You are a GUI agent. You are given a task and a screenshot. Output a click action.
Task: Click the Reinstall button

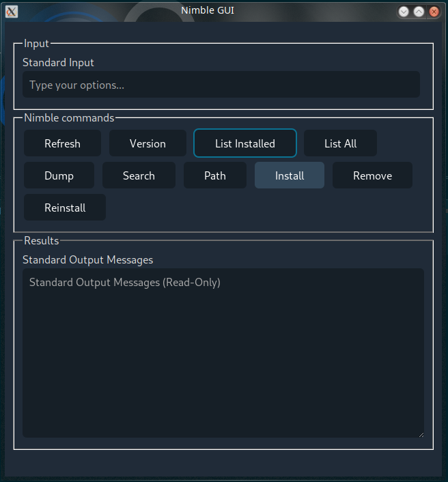tap(65, 207)
